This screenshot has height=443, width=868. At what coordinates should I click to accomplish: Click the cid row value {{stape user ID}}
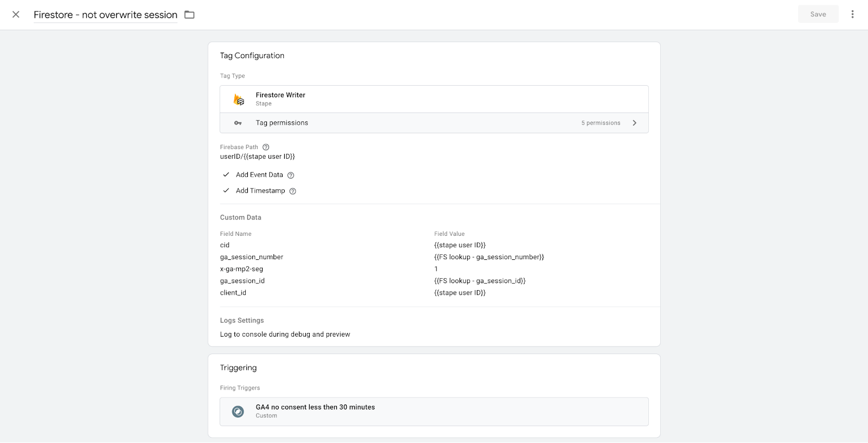click(460, 245)
